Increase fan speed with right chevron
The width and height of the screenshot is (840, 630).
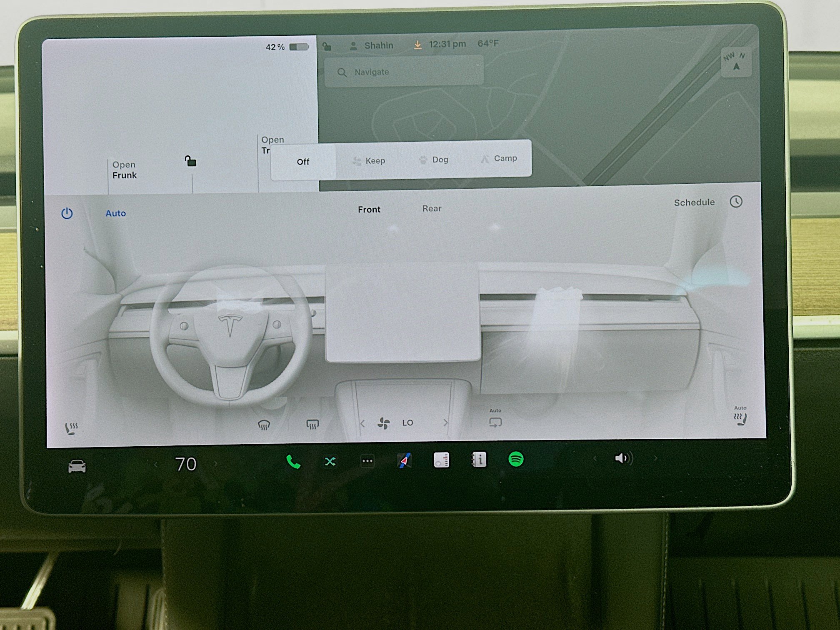pyautogui.click(x=445, y=422)
